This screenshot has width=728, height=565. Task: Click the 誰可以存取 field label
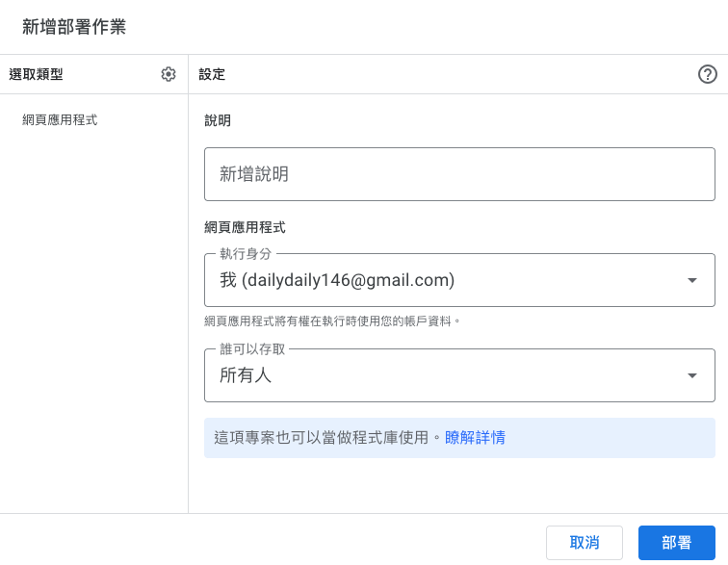click(252, 348)
